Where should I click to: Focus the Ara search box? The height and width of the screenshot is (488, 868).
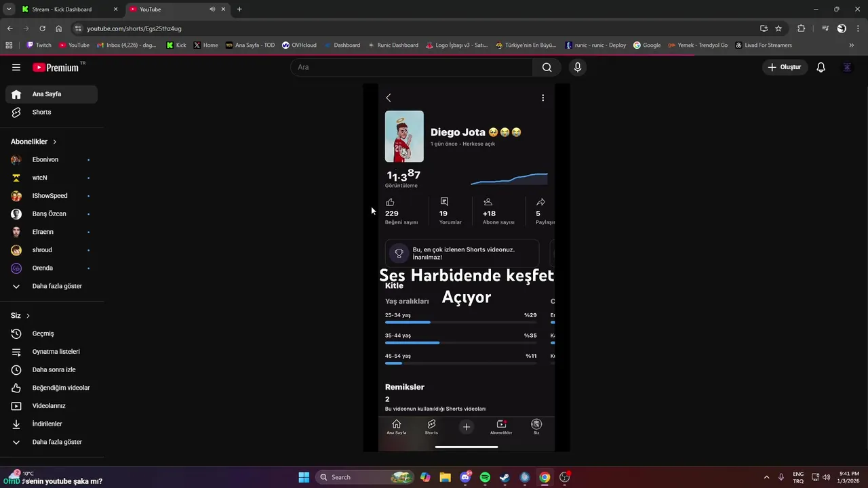(x=412, y=67)
